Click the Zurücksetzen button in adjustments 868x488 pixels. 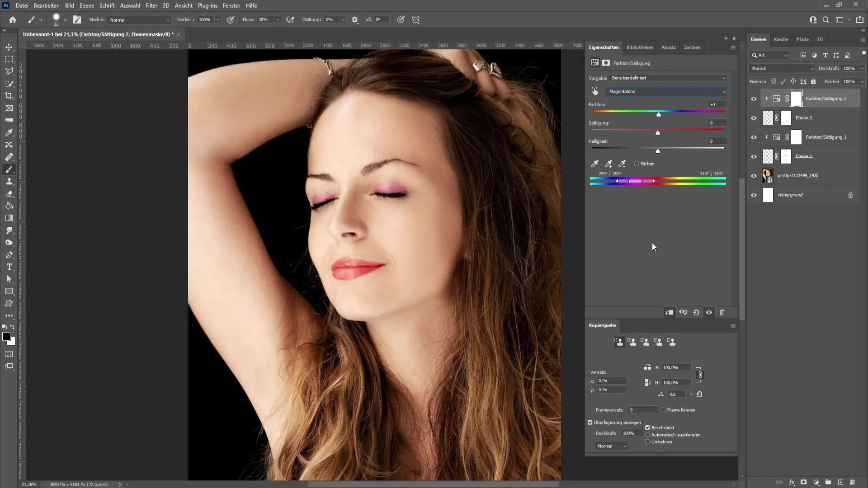[x=696, y=312]
